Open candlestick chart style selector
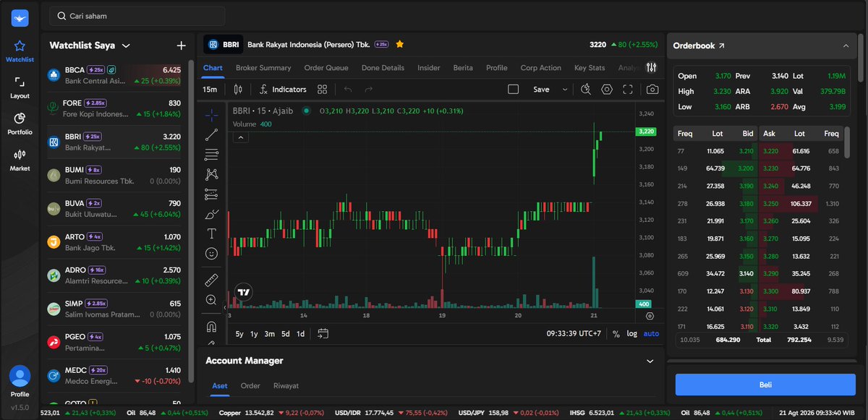The image size is (868, 420). [238, 90]
